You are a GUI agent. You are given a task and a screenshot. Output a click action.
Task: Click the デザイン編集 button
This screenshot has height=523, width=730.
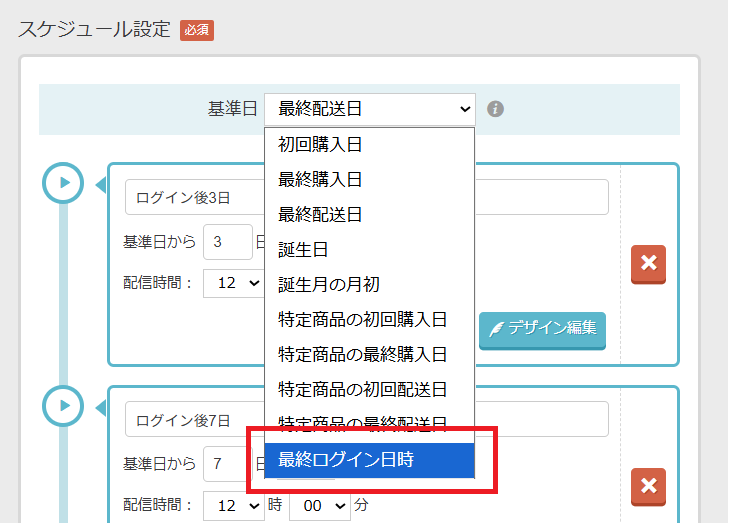pos(542,328)
